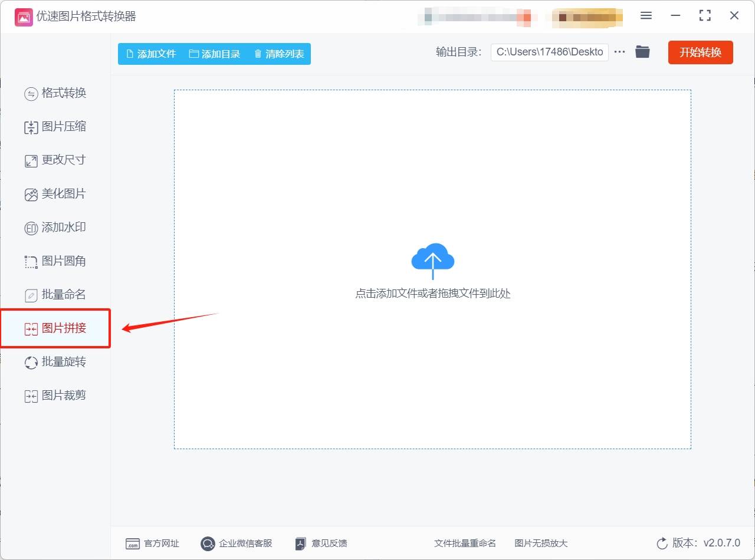This screenshot has height=560, width=755.
Task: Close the image converter window
Action: (734, 16)
